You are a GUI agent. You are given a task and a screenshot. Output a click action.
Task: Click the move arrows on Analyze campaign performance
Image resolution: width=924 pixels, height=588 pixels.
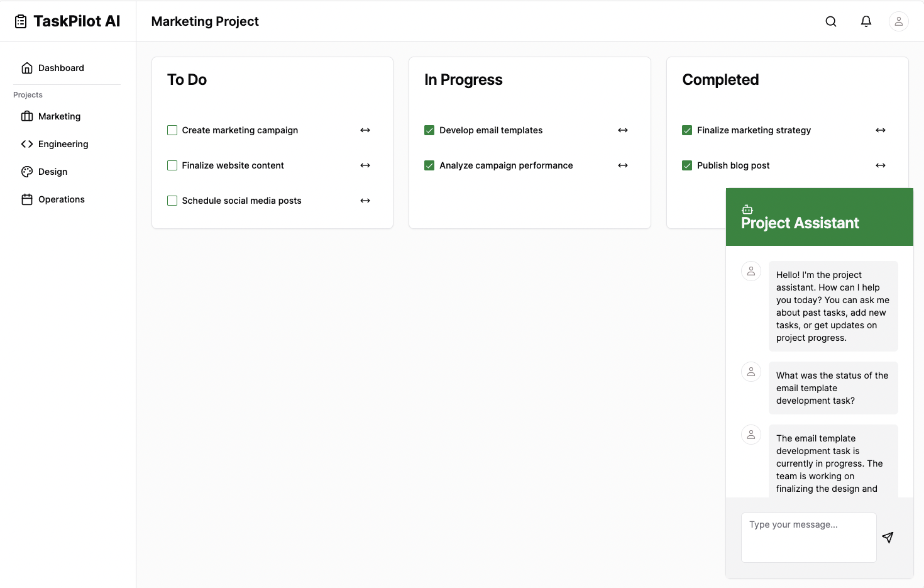[623, 165]
